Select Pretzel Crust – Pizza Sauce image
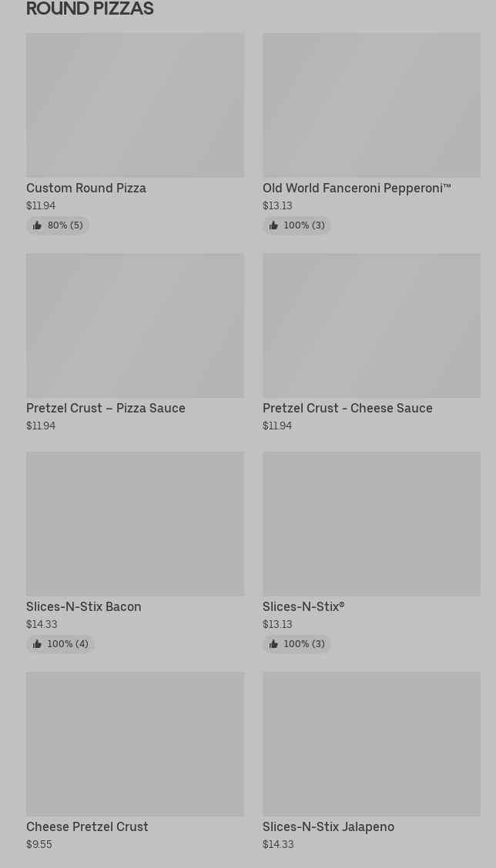This screenshot has width=496, height=868. click(x=135, y=325)
